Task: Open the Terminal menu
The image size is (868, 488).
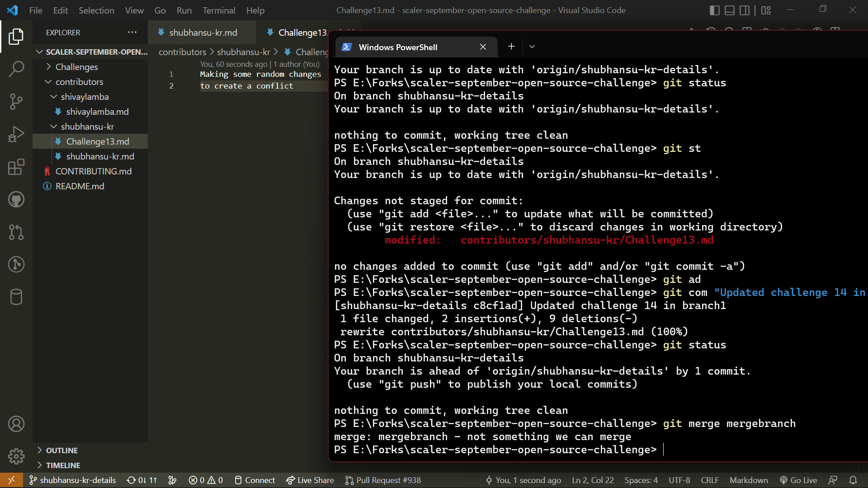Action: (x=219, y=10)
